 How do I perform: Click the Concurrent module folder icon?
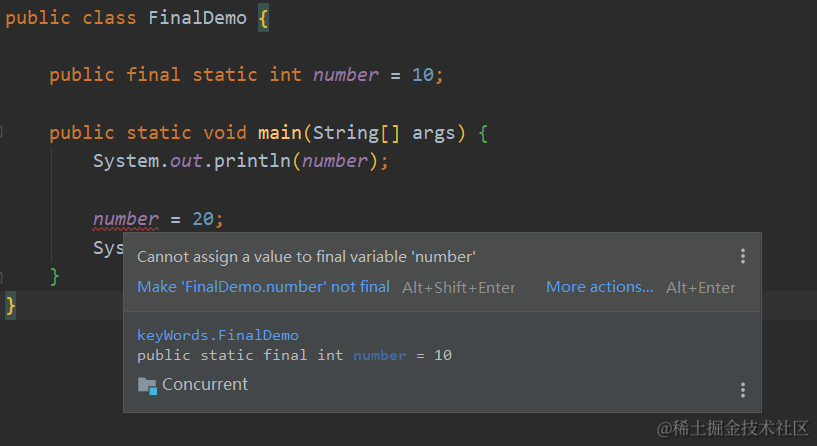[147, 386]
